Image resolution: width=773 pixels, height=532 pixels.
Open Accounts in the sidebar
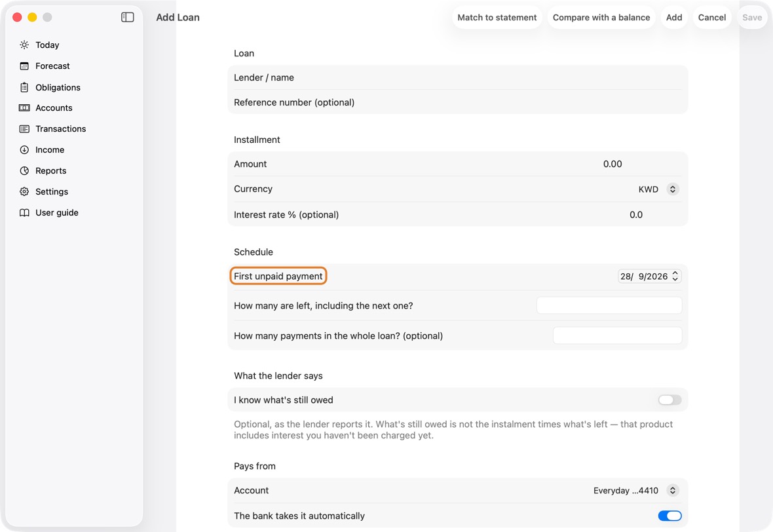tap(54, 108)
